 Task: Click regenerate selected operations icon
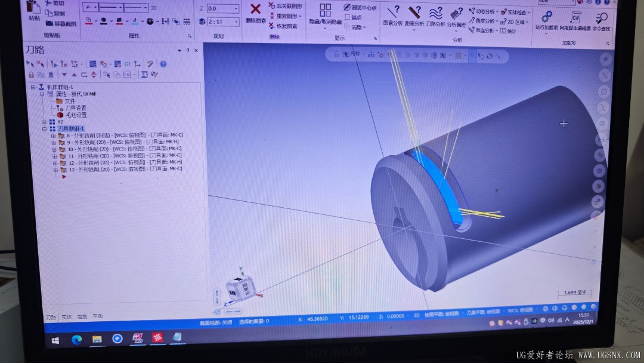click(x=54, y=64)
